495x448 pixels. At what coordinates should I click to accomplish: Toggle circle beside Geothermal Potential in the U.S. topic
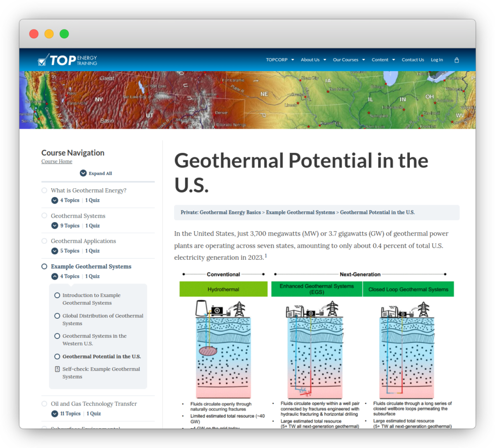click(x=57, y=357)
